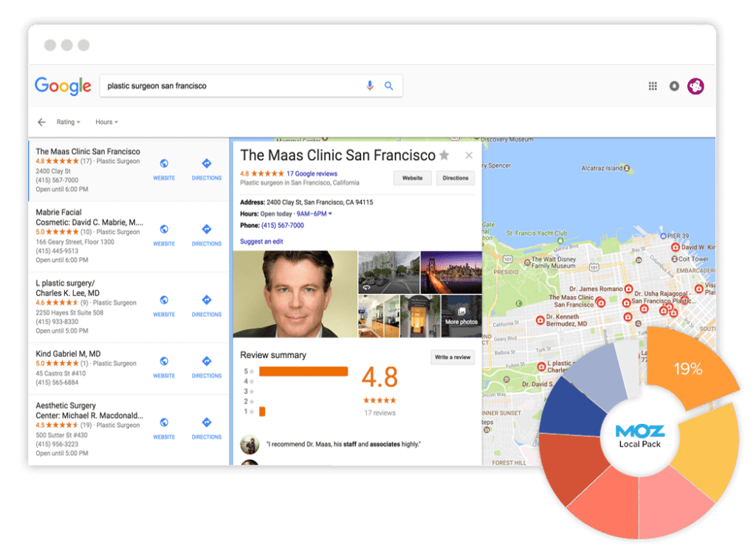Get directions to The Maas Clinic listing

tap(207, 169)
